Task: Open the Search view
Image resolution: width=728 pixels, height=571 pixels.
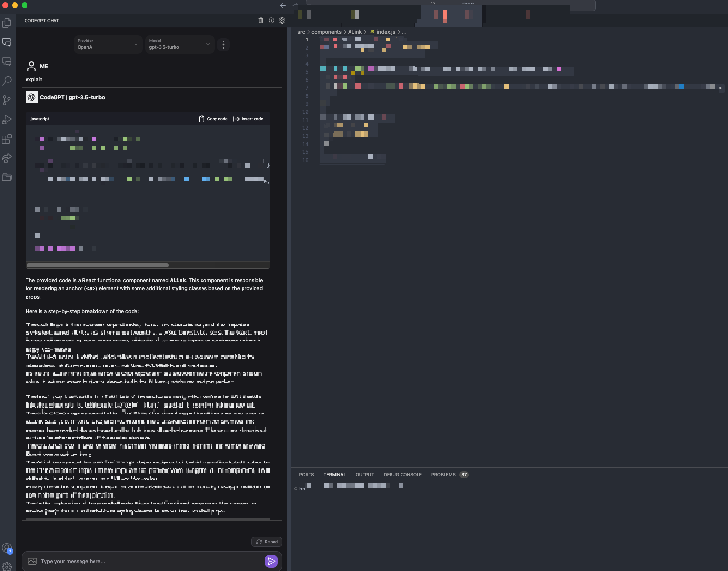Action: [x=7, y=81]
